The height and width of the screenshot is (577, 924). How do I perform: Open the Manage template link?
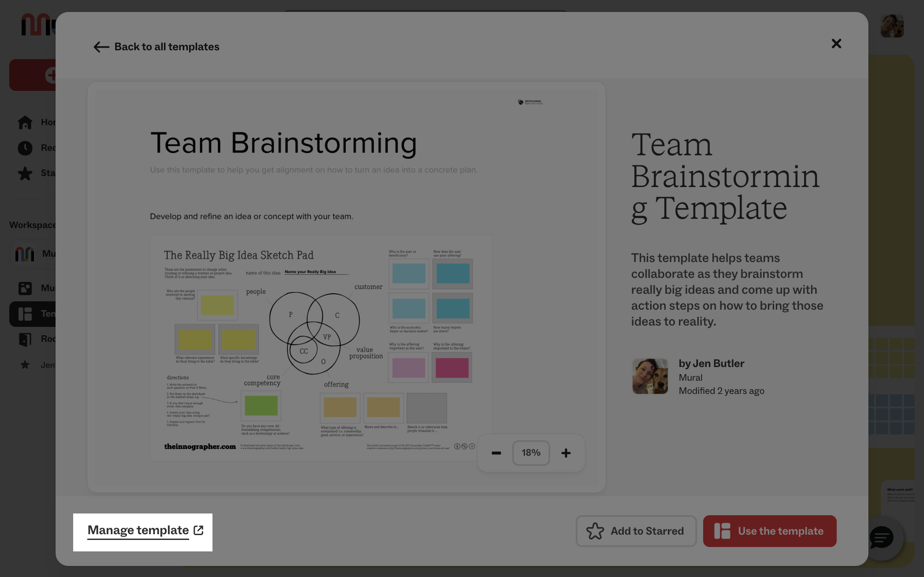point(145,530)
